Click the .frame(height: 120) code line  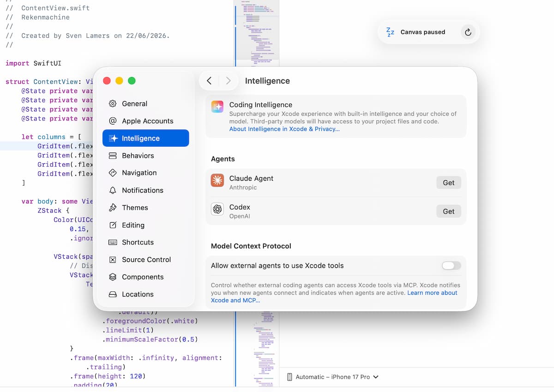[x=108, y=376]
